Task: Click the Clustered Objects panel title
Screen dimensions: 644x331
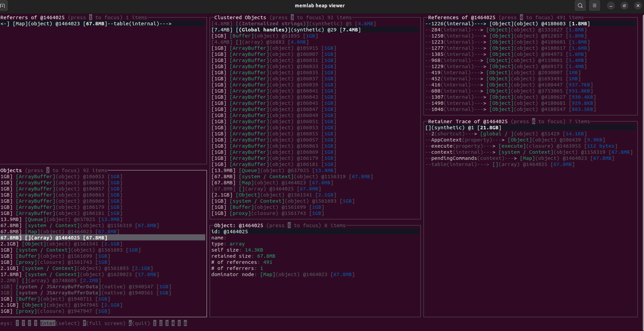Action: coord(240,17)
